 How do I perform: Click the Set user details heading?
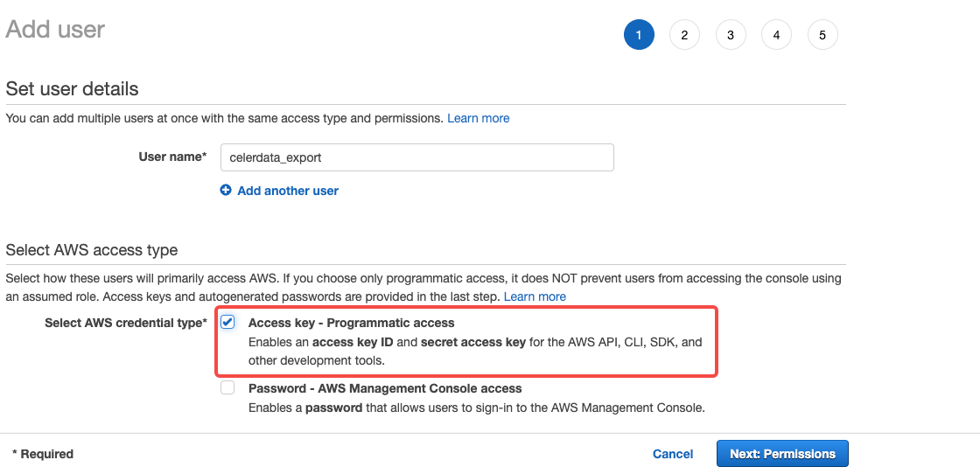pos(72,88)
